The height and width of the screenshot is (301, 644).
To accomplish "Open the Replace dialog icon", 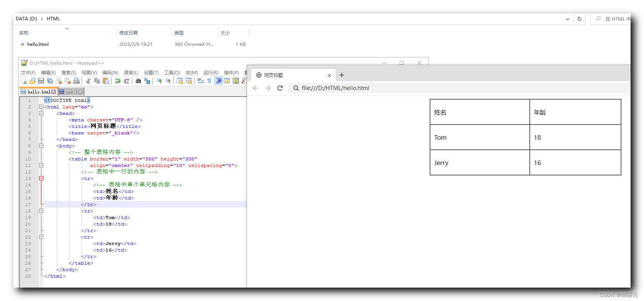I will coord(147,81).
